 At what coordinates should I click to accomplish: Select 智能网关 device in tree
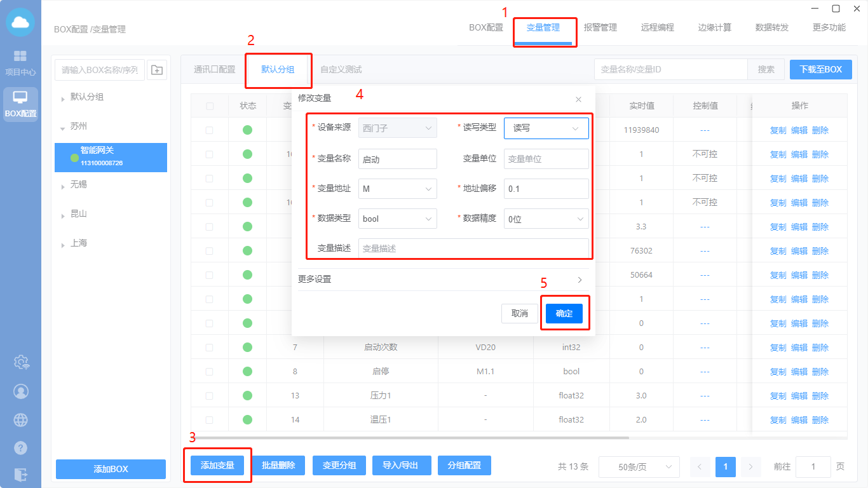tap(111, 158)
